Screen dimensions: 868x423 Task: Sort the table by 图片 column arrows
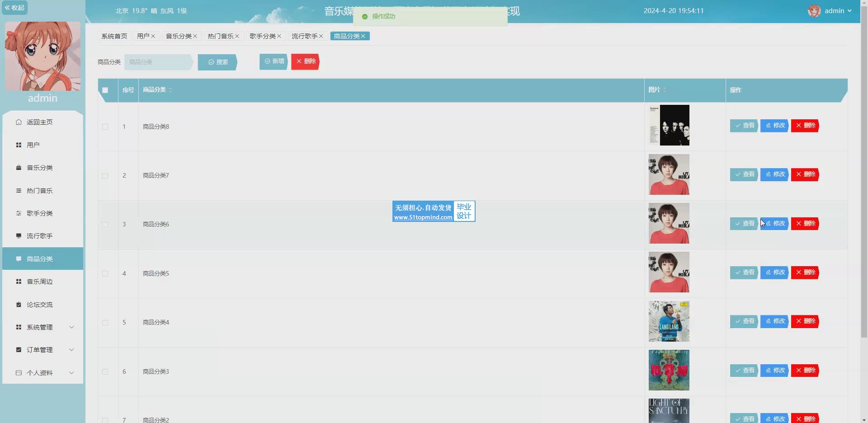click(665, 90)
